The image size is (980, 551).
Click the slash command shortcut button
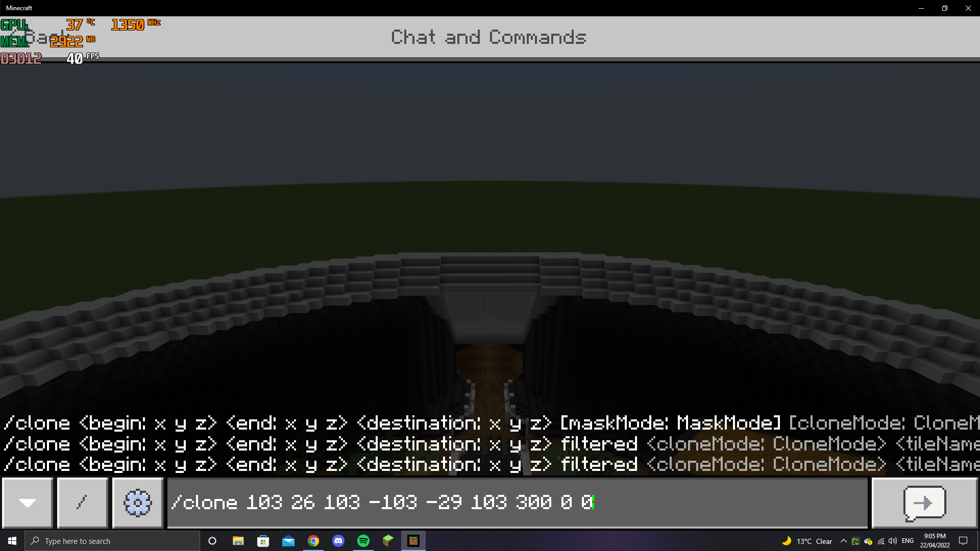click(82, 503)
